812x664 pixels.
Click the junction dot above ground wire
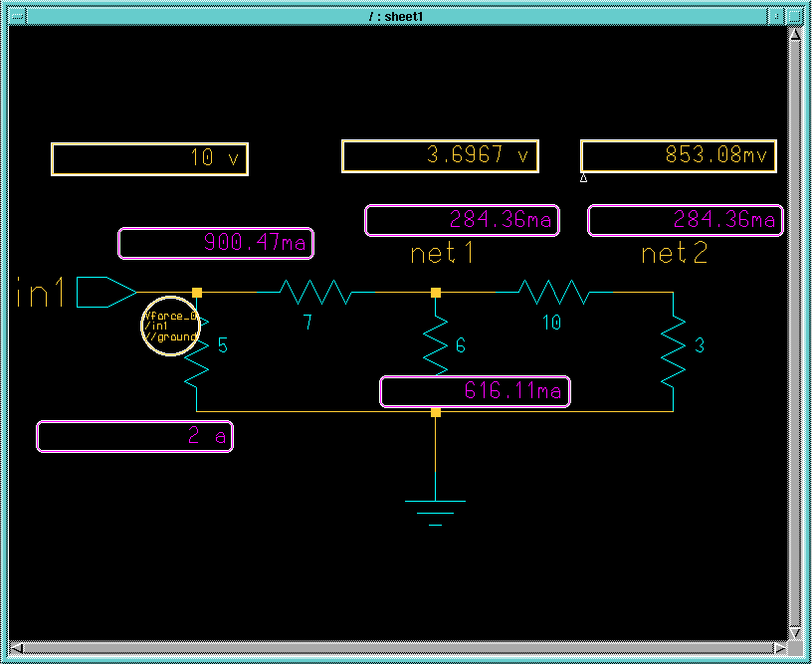coord(436,412)
